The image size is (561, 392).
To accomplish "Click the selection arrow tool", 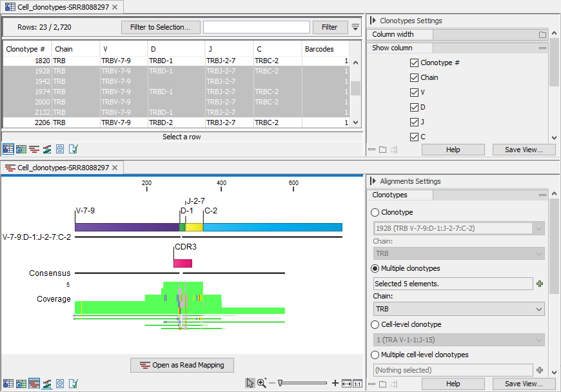I will click(250, 383).
